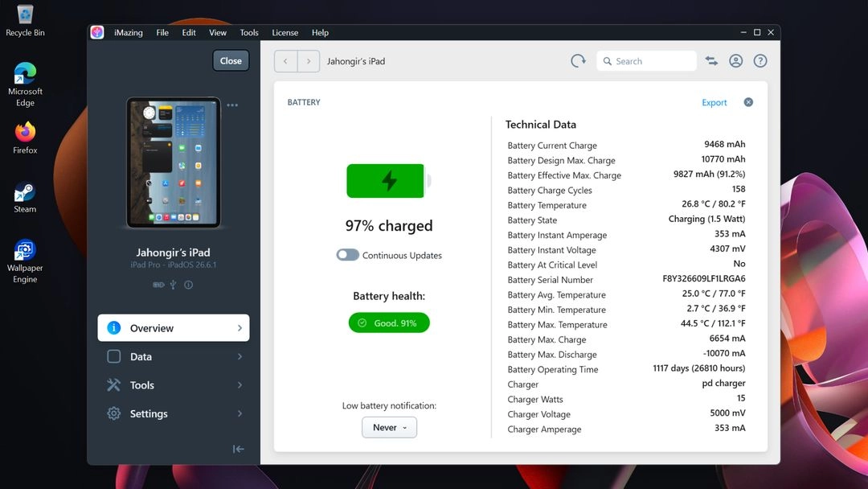The image size is (868, 489).
Task: Click the Jahongir's iPad breadcrumb title
Action: [356, 61]
